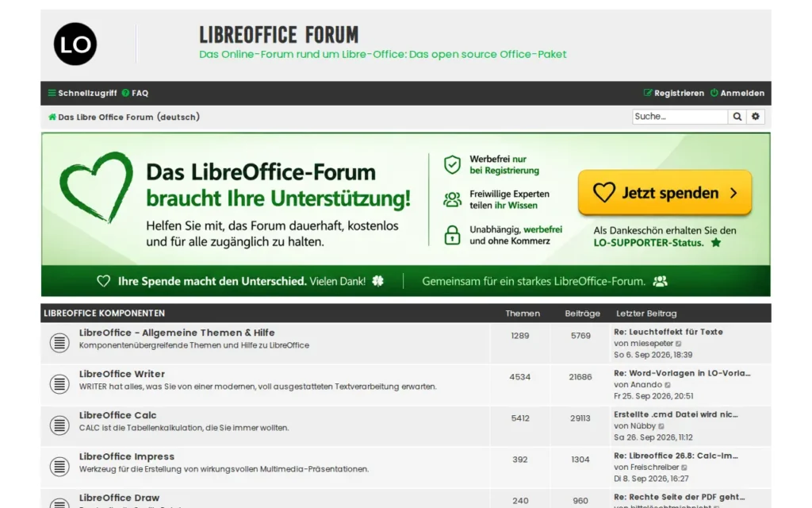Open user profile Anando
The width and height of the screenshot is (812, 508).
pos(645,385)
